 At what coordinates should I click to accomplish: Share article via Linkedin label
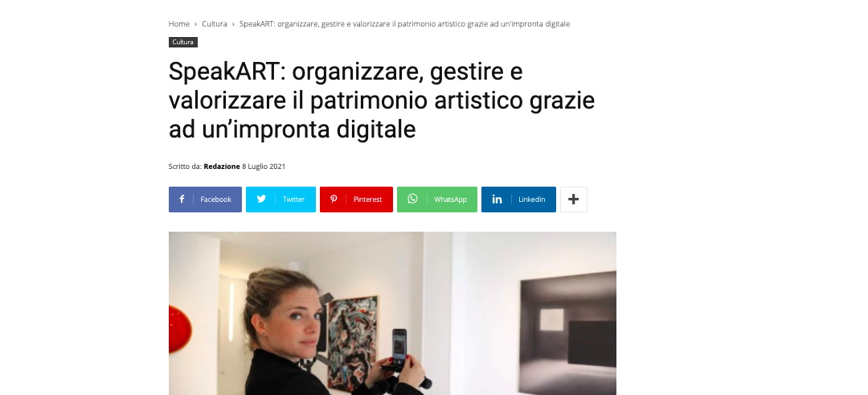pos(531,200)
